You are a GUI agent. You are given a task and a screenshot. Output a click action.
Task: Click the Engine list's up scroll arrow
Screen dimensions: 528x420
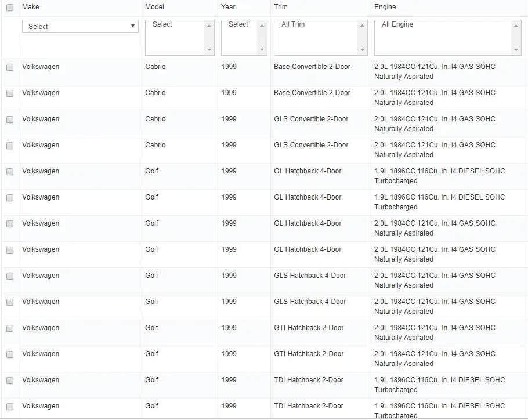pos(516,26)
